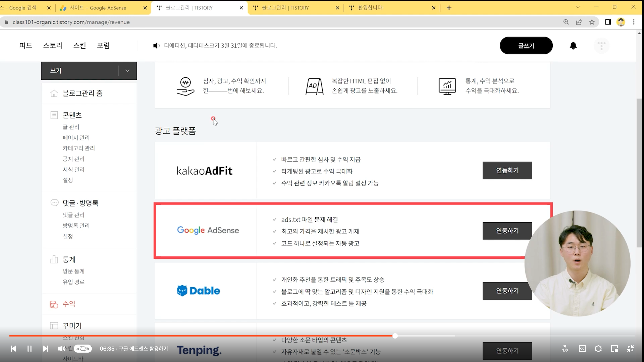The width and height of the screenshot is (644, 362).
Task: Skip to the next video
Action: tap(46, 349)
